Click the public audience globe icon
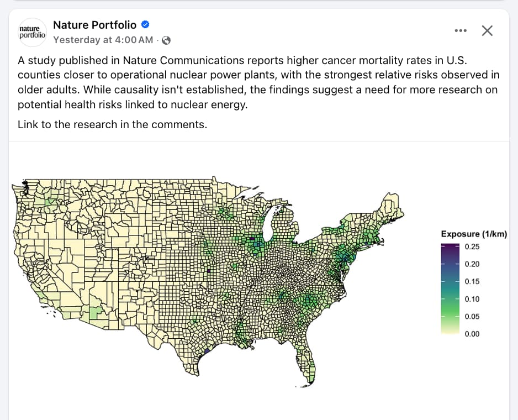Screen dimensions: 518x420 pos(166,40)
